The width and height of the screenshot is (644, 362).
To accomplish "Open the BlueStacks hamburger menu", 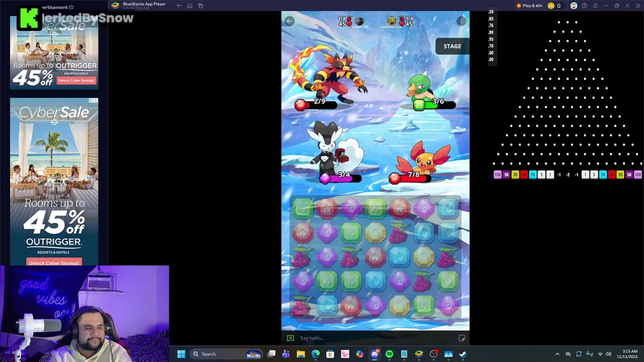I will [x=595, y=6].
